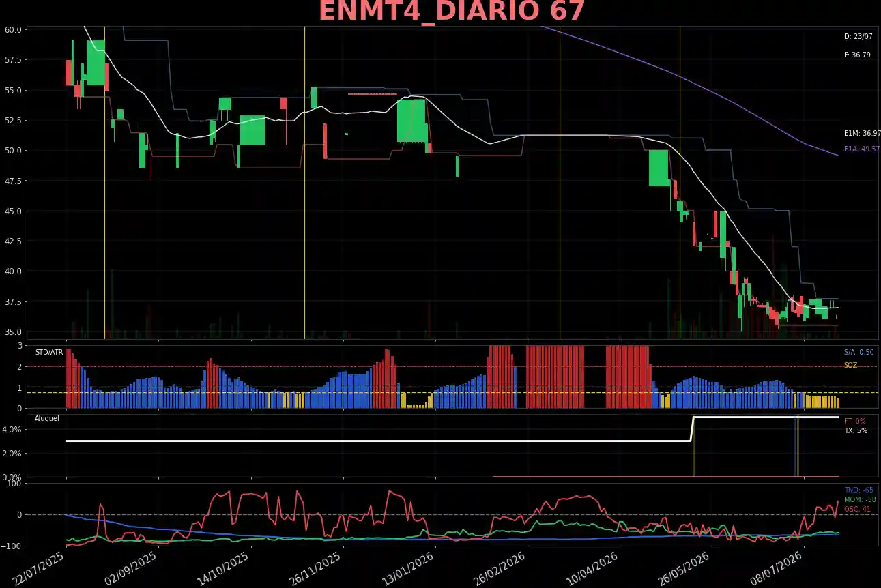This screenshot has height=588, width=881.
Task: Click the OSC: 41 indicator value
Action: (857, 510)
